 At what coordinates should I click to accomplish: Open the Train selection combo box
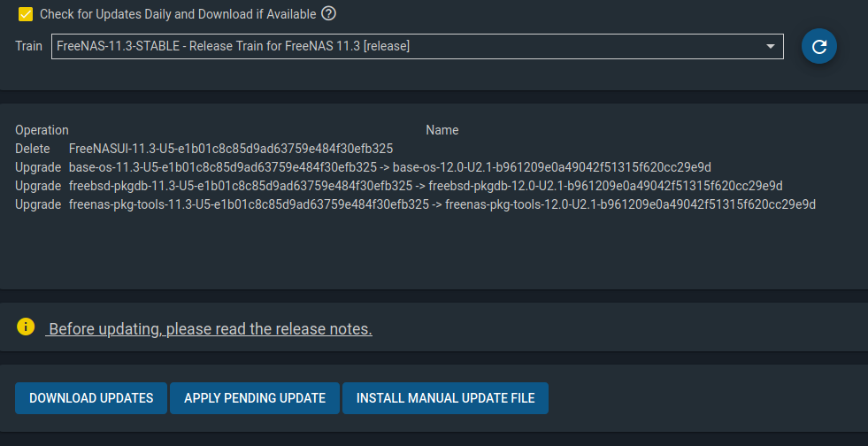pyautogui.click(x=418, y=47)
